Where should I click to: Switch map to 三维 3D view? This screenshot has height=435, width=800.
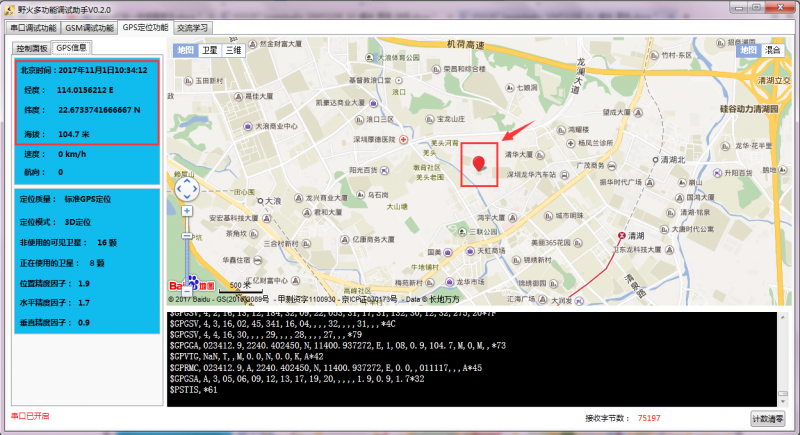coord(233,50)
